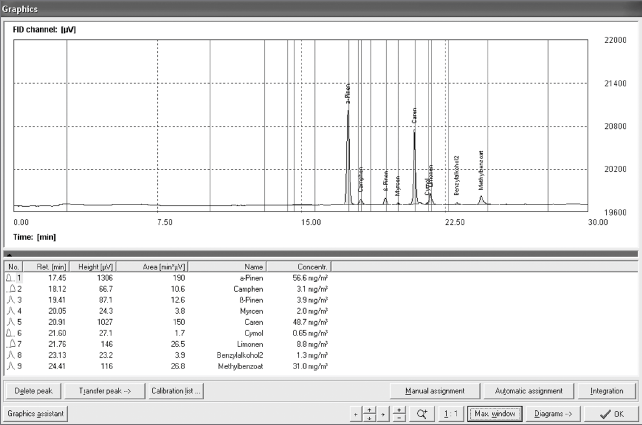
Task: Reset zoom with 1:1 button
Action: coord(451,414)
